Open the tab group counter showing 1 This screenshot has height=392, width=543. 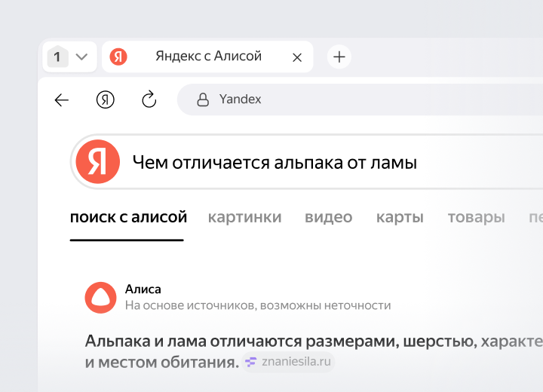click(57, 57)
